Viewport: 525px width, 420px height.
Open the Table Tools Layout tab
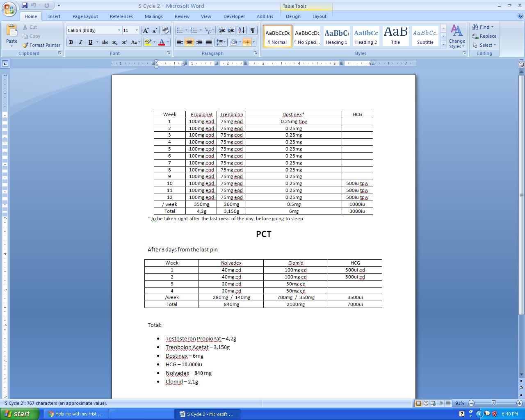320,16
